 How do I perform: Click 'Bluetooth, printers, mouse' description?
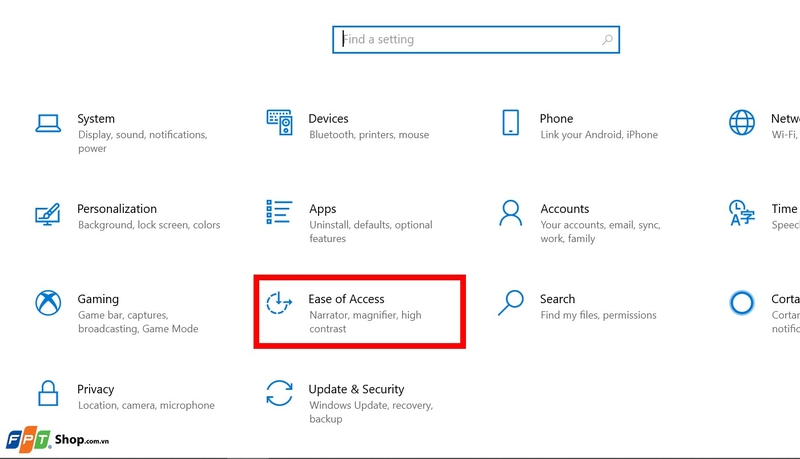(x=369, y=135)
